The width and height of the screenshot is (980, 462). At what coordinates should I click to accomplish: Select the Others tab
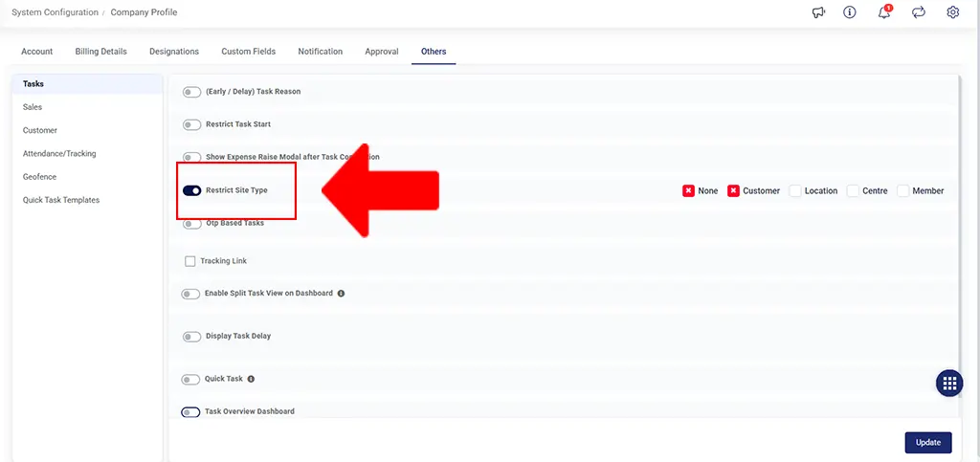pos(434,52)
